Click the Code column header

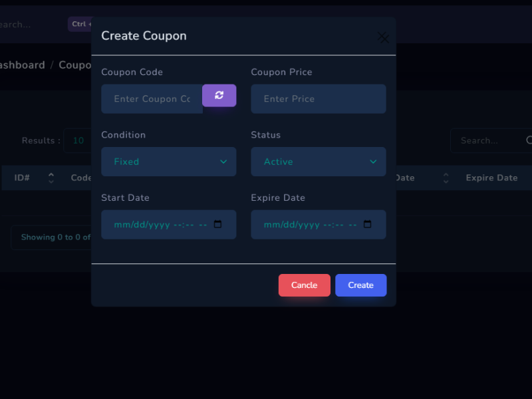coord(80,178)
